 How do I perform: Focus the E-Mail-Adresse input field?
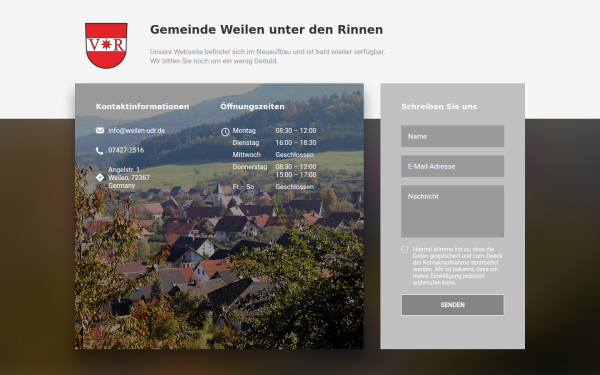(x=452, y=166)
